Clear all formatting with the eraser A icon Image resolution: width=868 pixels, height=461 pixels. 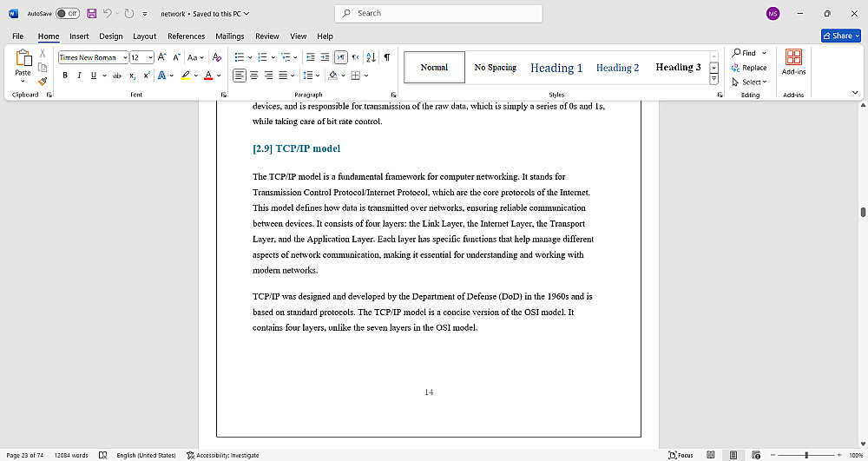(217, 57)
